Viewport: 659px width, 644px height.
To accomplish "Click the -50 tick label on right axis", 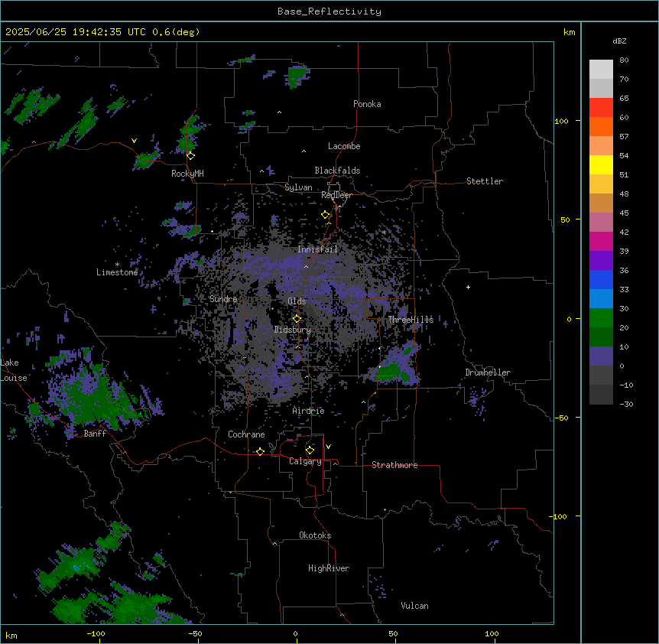I will pos(561,418).
